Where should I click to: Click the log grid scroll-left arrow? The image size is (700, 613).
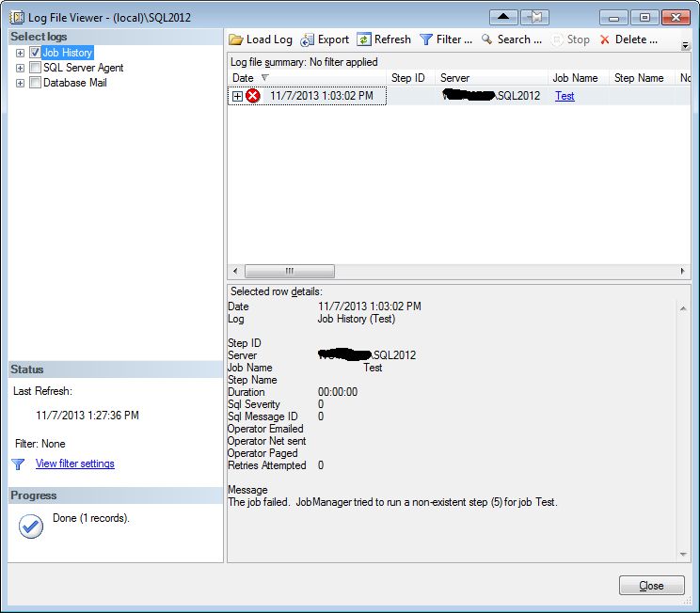[x=235, y=271]
